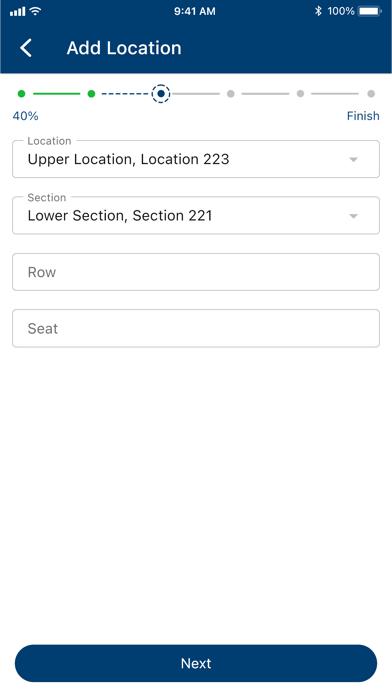Open the Location dropdown arrow
The width and height of the screenshot is (392, 696).
coord(353,160)
